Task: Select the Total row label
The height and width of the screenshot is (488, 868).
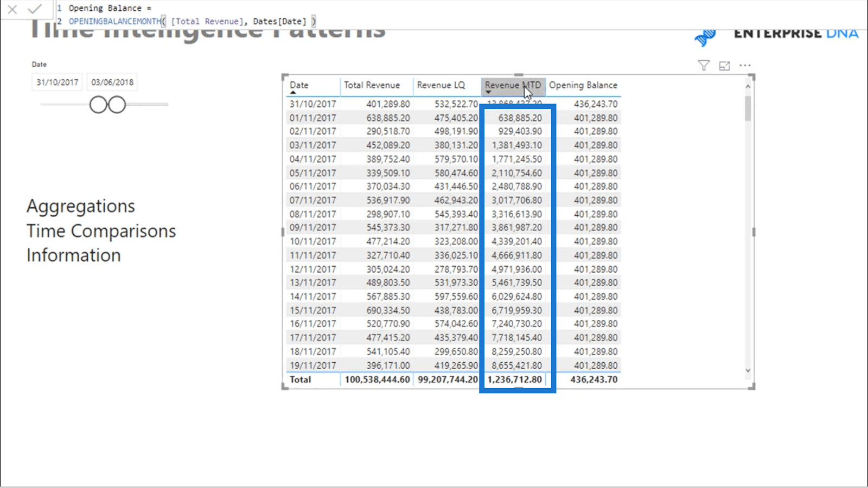Action: (x=300, y=380)
